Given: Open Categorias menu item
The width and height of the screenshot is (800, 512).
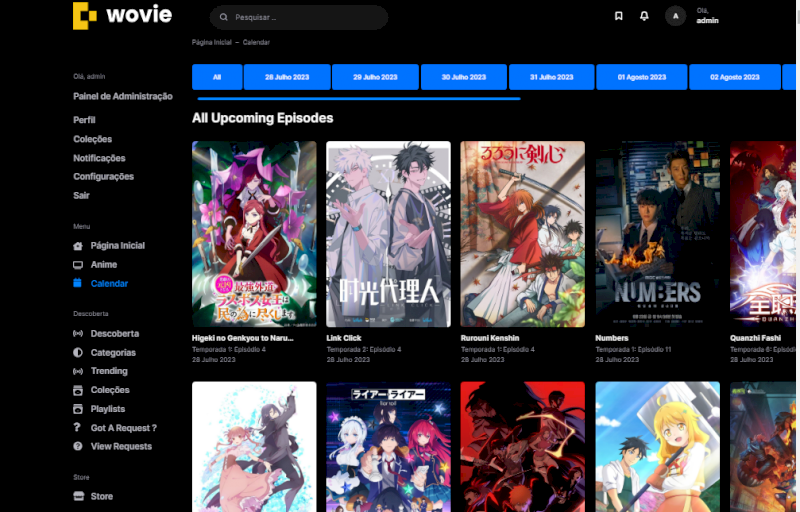Looking at the screenshot, I should (113, 352).
